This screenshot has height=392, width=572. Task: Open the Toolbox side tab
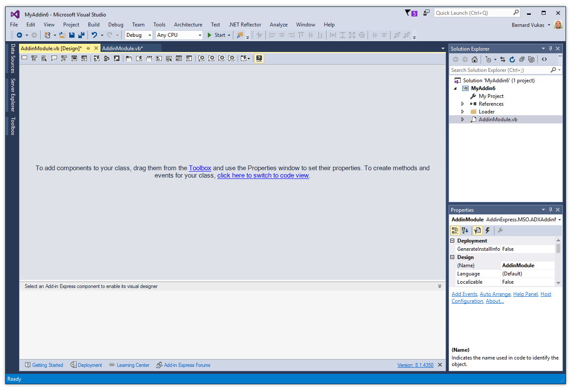13,126
